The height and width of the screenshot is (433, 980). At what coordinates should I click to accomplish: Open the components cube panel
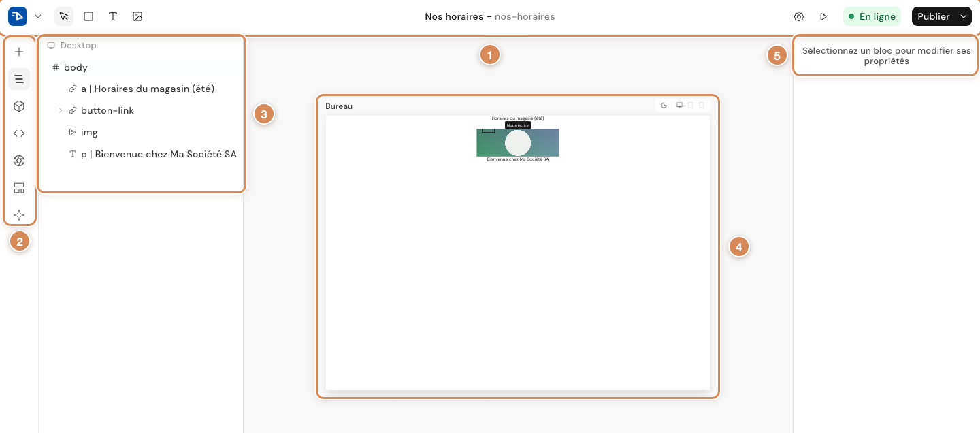pyautogui.click(x=19, y=106)
